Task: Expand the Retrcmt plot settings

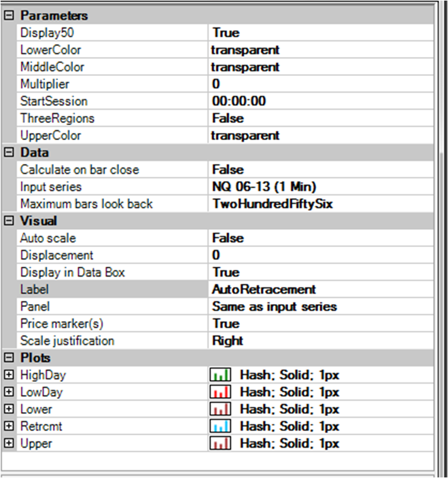Action: point(8,427)
